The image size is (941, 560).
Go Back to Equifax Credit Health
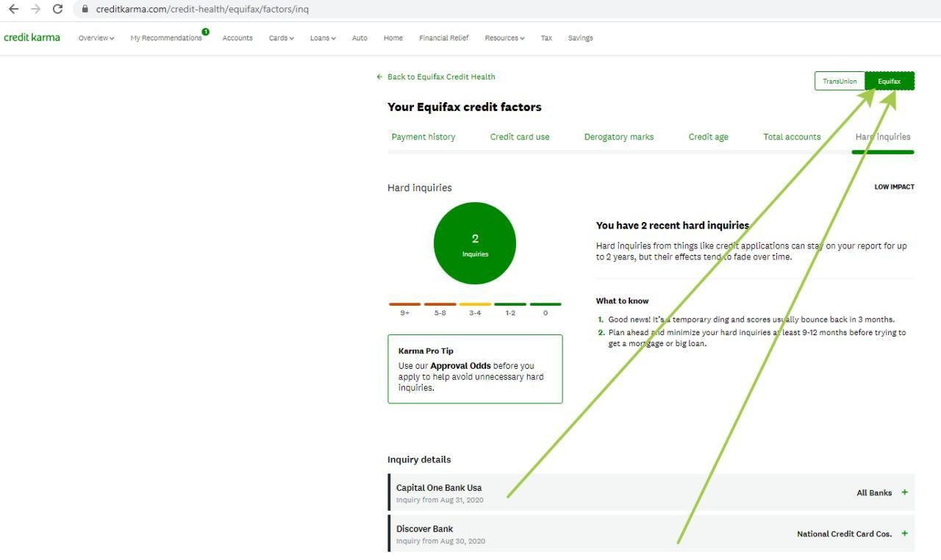[436, 76]
